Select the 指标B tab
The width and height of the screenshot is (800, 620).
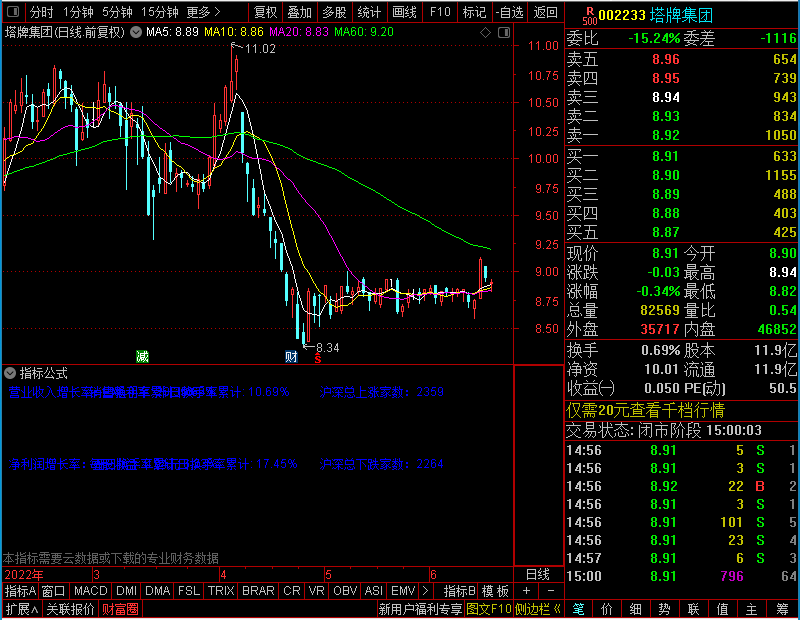coord(460,591)
